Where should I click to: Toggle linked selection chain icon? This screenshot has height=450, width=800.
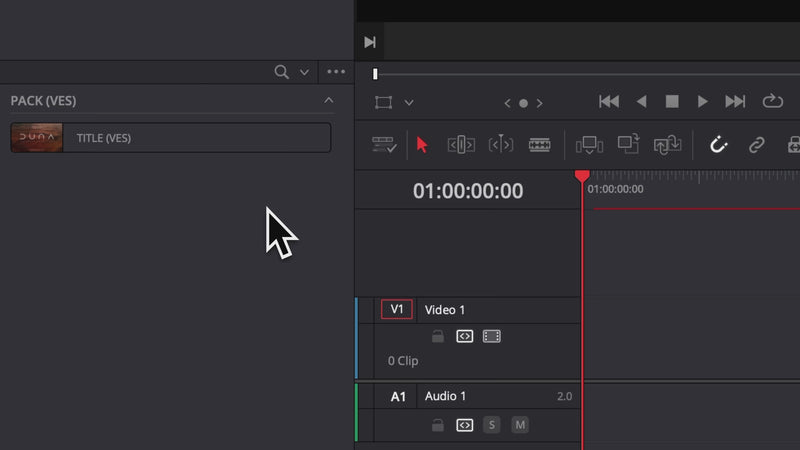click(756, 145)
